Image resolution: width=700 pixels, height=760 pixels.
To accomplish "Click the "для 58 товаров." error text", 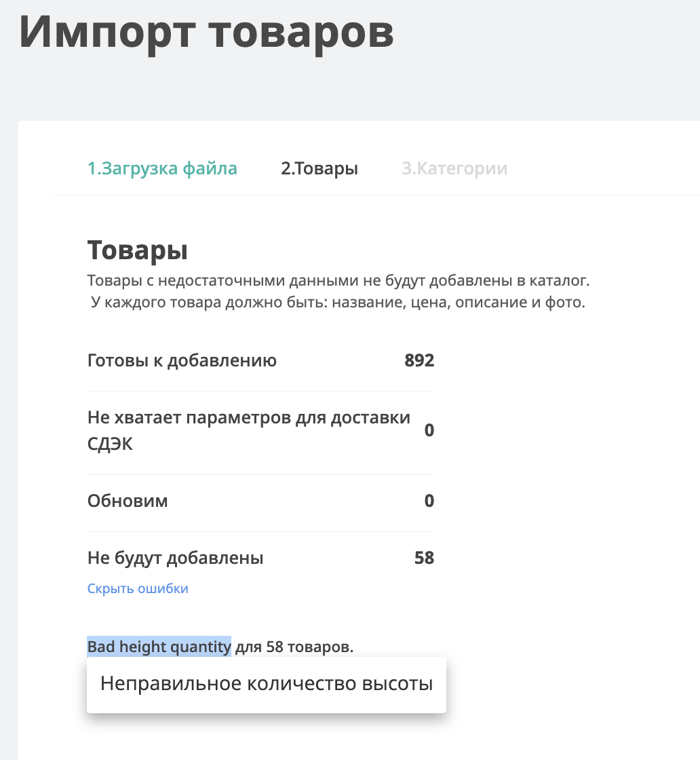I will pos(294,647).
